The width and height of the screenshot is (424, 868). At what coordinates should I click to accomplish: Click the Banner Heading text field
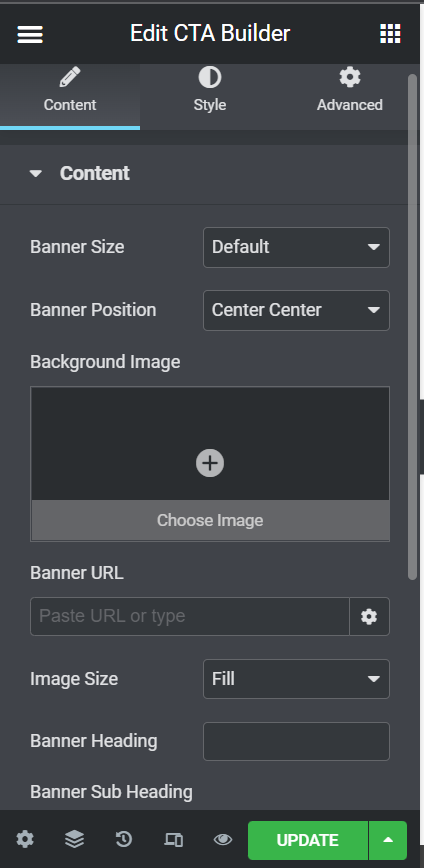[296, 741]
